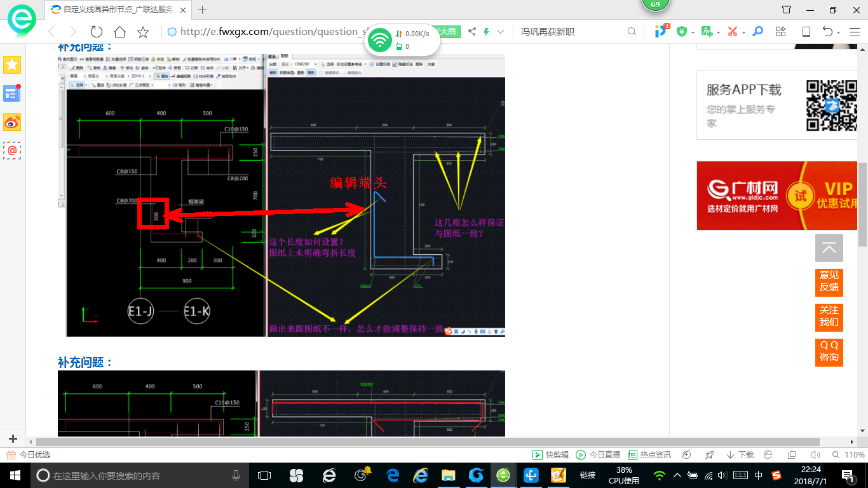Expand the address bar history dropdown
The image size is (868, 488).
point(501,32)
